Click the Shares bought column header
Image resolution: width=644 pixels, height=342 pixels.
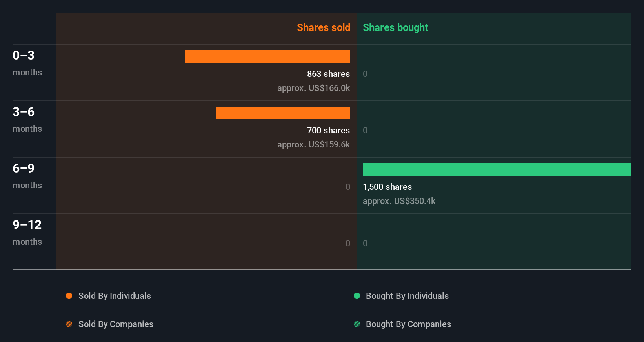click(x=395, y=27)
